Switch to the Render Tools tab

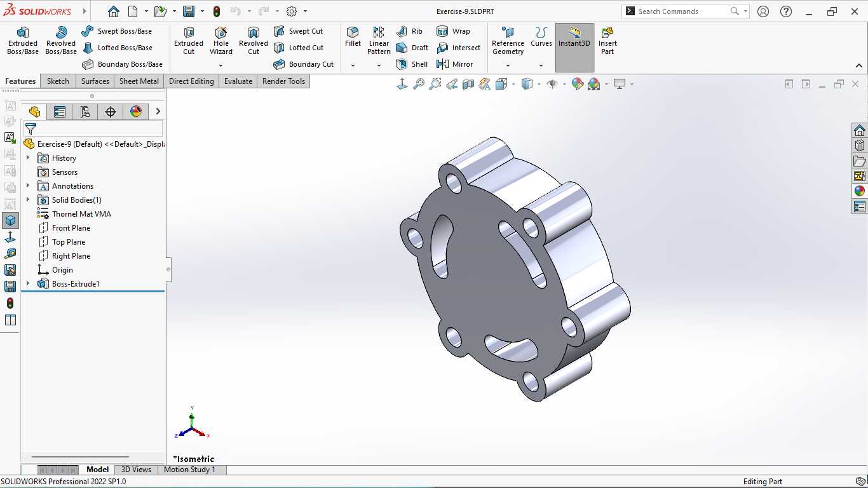point(283,81)
